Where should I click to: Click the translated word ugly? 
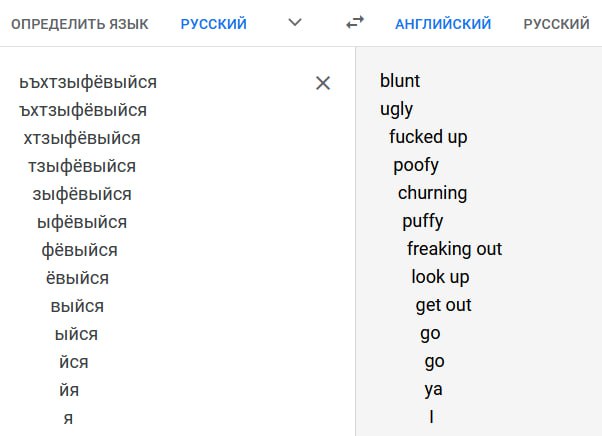click(396, 110)
